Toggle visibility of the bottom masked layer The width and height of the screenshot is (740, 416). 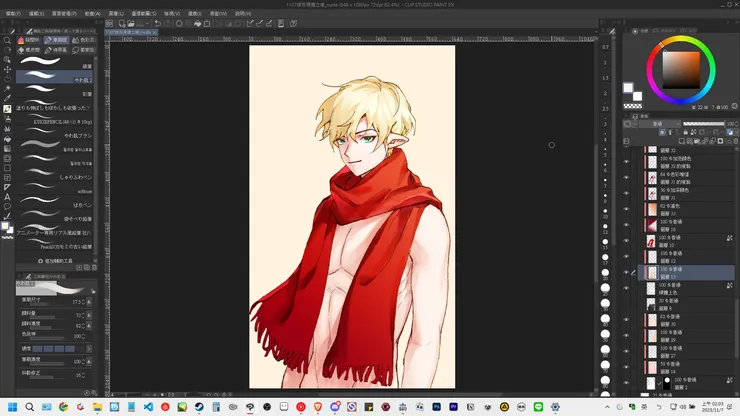[x=626, y=383]
